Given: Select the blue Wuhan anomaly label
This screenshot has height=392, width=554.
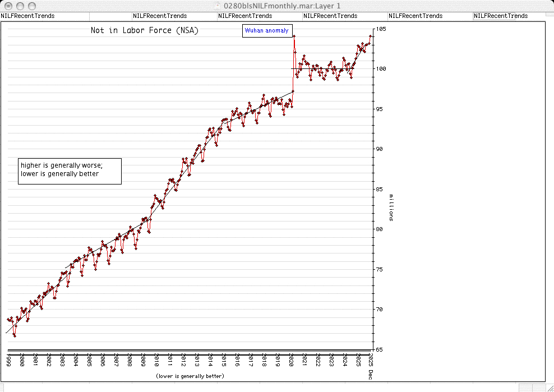Looking at the screenshot, I should pos(266,31).
